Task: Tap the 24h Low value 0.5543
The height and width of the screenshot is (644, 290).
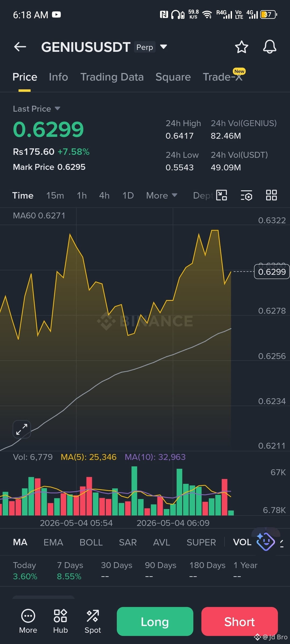Action: (180, 167)
